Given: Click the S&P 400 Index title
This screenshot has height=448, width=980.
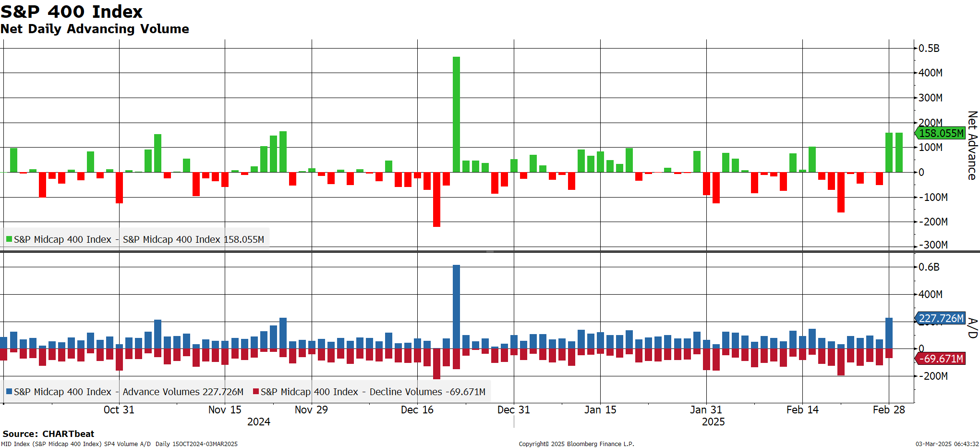Looking at the screenshot, I should click(72, 11).
